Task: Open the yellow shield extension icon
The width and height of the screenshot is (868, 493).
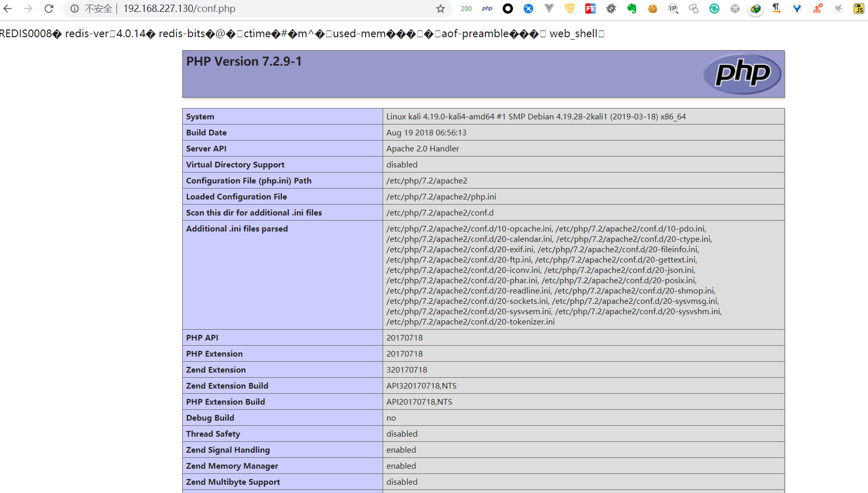Action: pyautogui.click(x=570, y=9)
